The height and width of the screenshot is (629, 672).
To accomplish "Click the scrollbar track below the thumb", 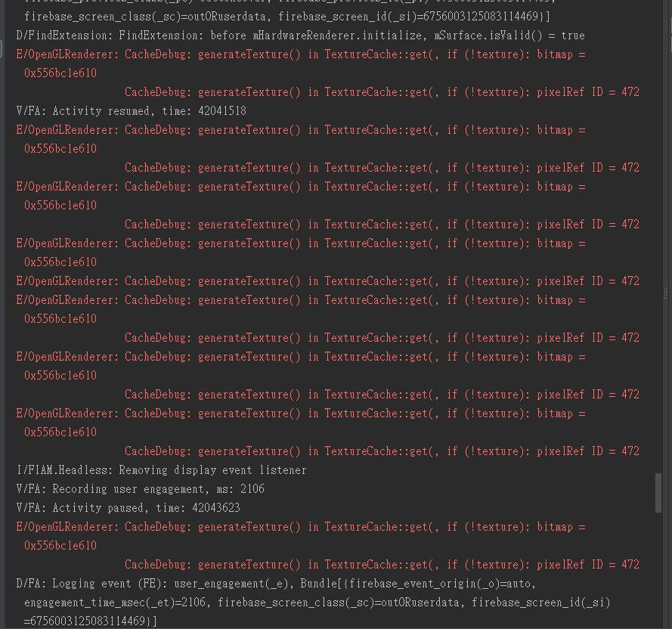I will click(658, 570).
